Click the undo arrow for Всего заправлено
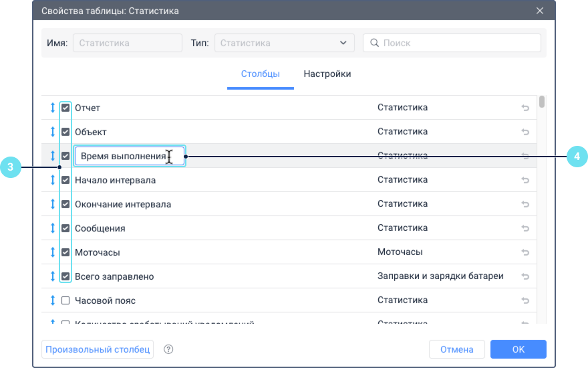This screenshot has width=588, height=368. pos(525,276)
